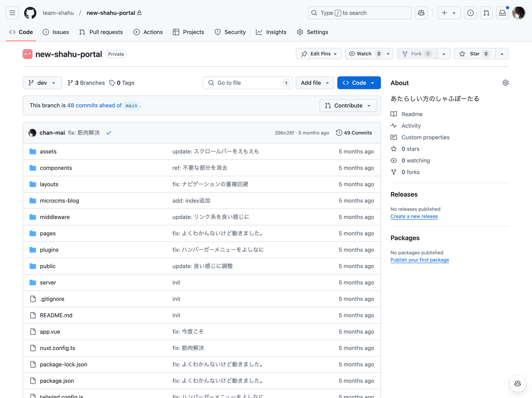
Task: Open nuxt.config.ts file
Action: [x=57, y=348]
